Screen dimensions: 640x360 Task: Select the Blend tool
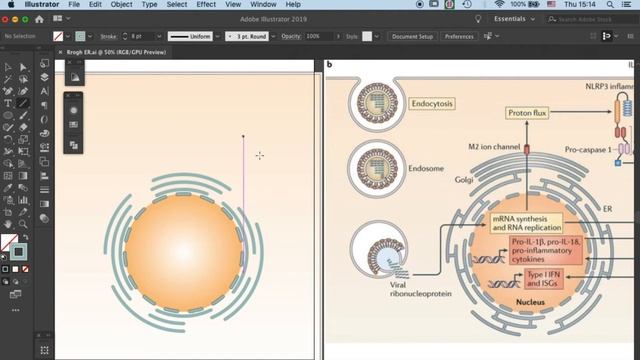coord(23,188)
